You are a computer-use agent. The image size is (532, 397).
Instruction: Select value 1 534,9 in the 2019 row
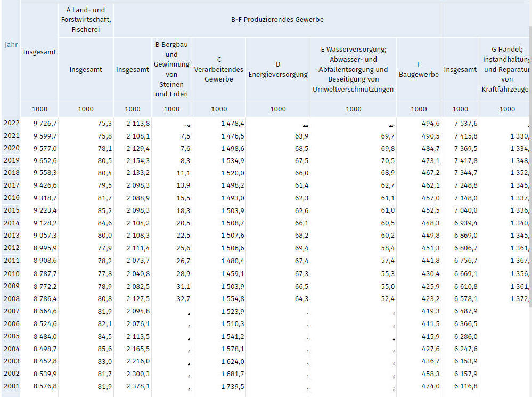click(232, 160)
